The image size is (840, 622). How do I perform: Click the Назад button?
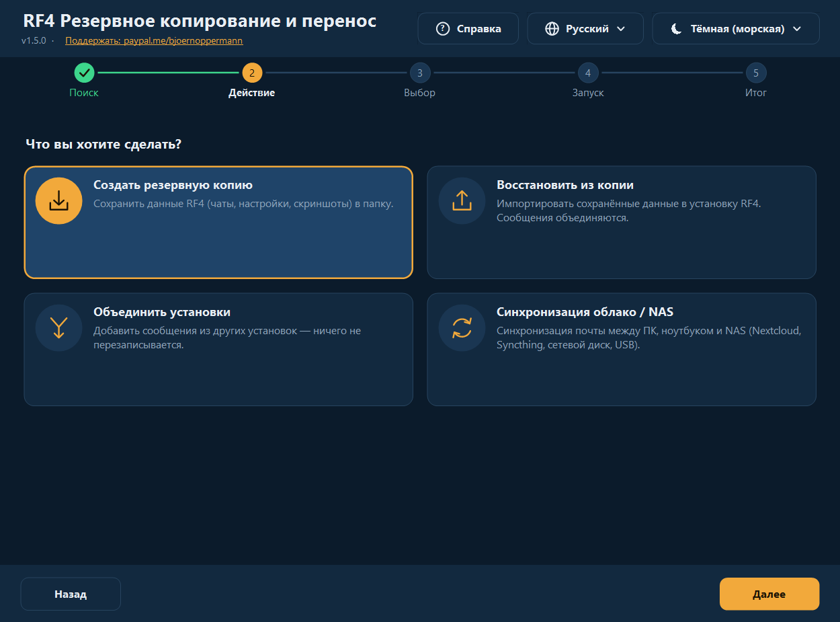point(71,594)
